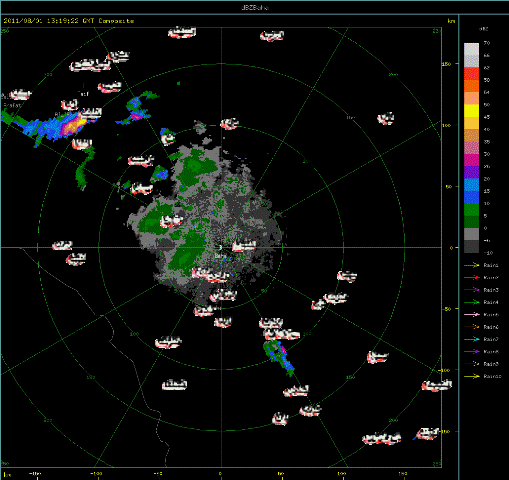509x480 pixels.
Task: Select the last yellow arrow in legend
Action: (471, 376)
